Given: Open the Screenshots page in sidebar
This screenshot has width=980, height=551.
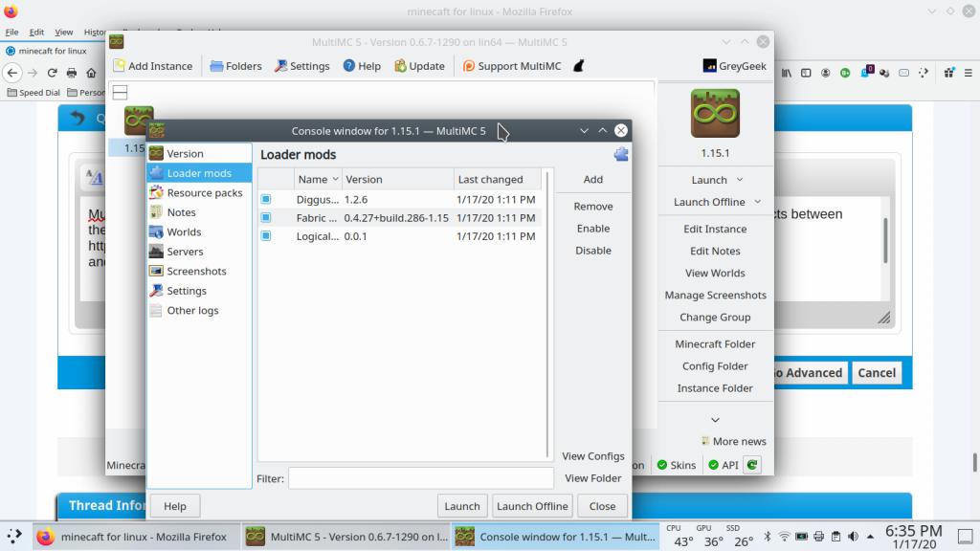Looking at the screenshot, I should point(196,271).
